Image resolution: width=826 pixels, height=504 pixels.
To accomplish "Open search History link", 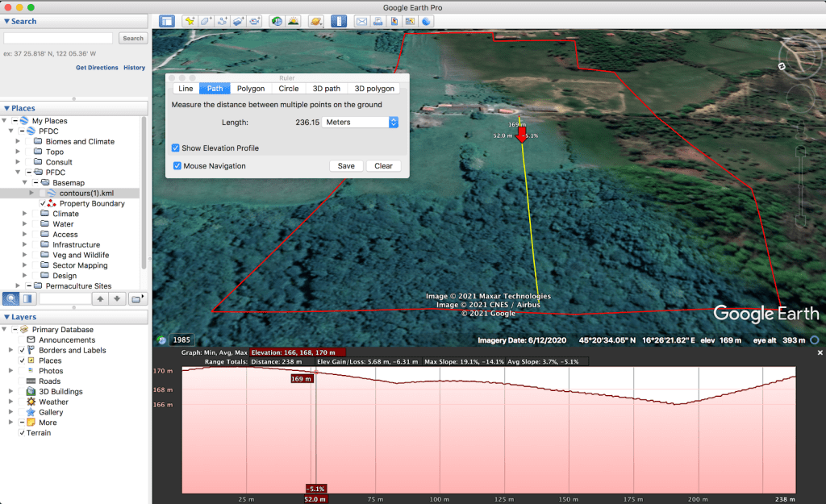I will 135,68.
